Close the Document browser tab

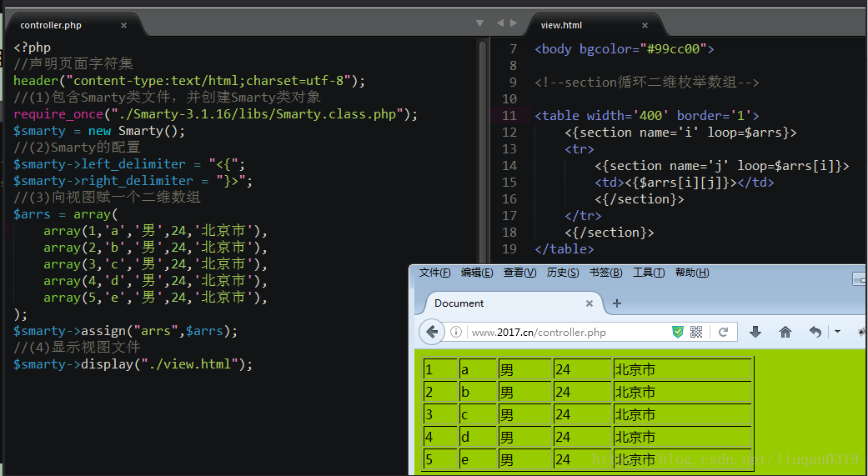[x=589, y=303]
